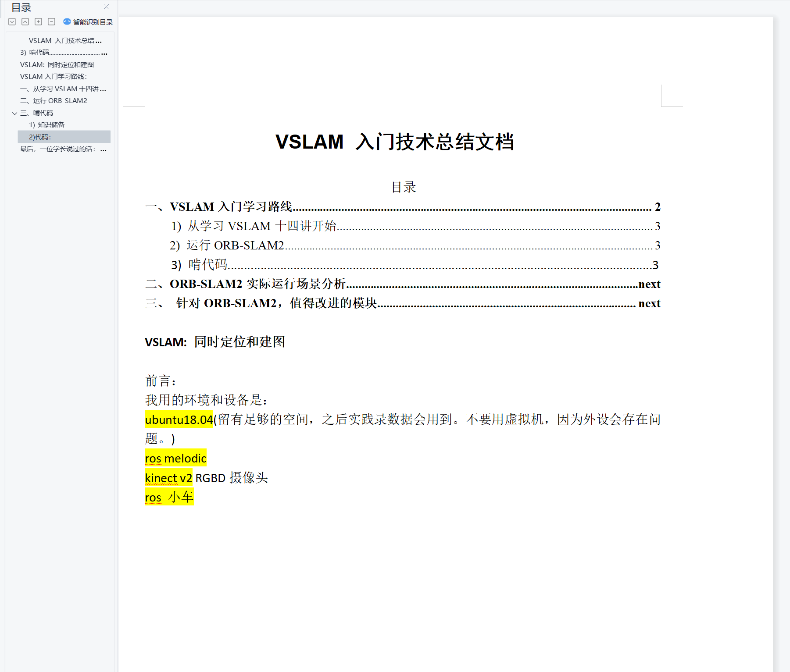Viewport: 790px width, 672px height.
Task: Click the highlighted ros melodic text
Action: point(176,458)
